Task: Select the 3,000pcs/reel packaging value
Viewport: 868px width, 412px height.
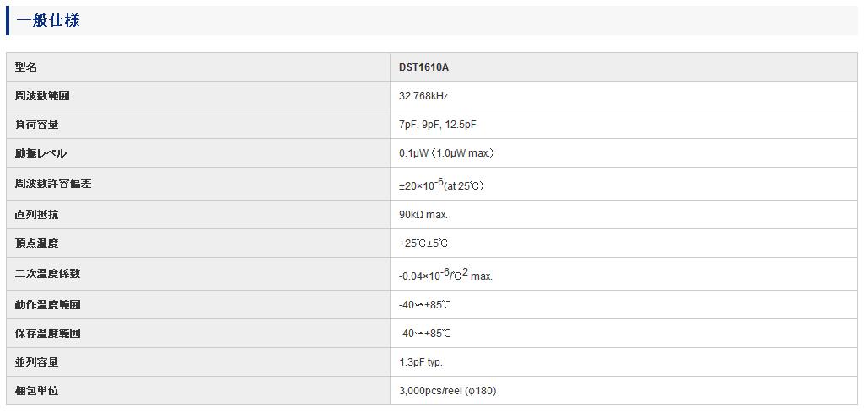Action: [x=447, y=391]
